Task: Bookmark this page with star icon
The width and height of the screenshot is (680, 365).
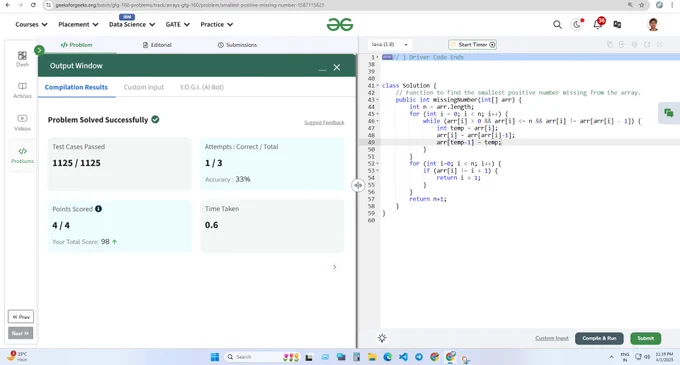Action: tap(642, 5)
